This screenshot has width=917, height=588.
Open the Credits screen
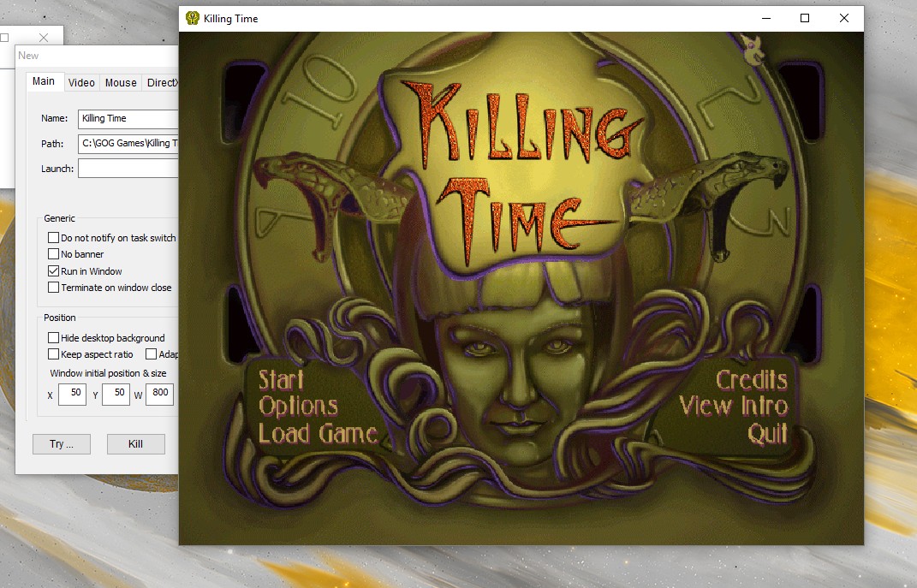[x=752, y=380]
